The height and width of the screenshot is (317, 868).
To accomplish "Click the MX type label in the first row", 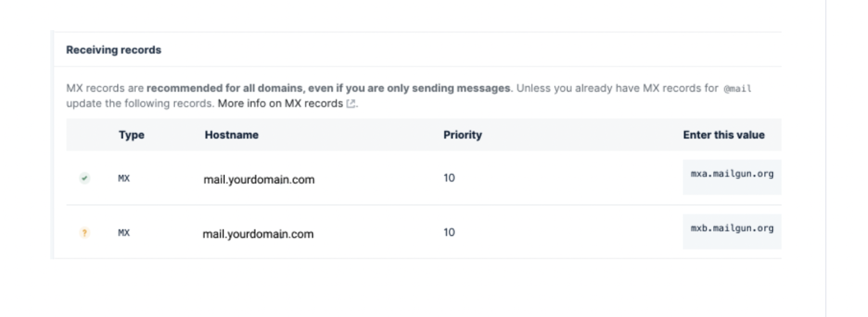I will [123, 178].
